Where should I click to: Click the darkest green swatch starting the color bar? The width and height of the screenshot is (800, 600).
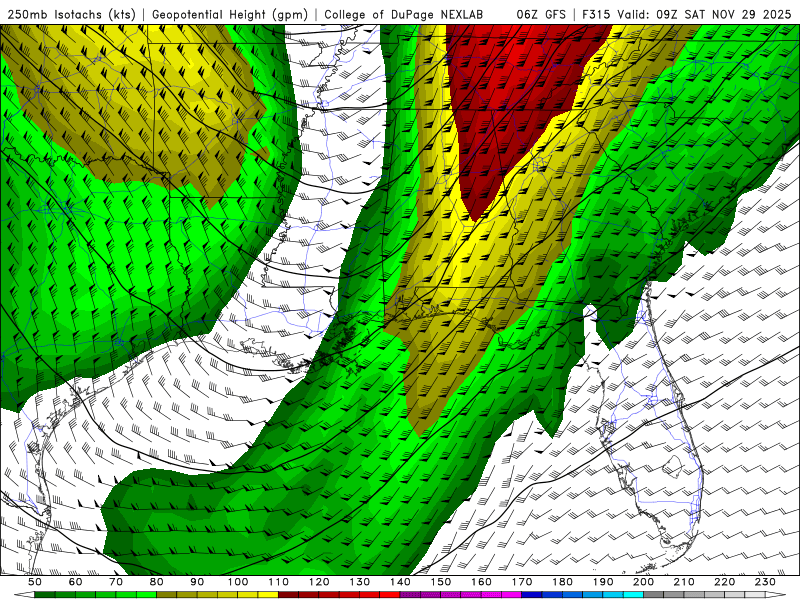(x=45, y=594)
